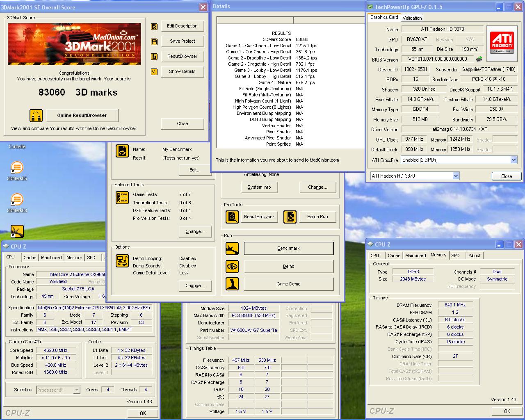Open the CPU tab in right CPU-Z
The width and height of the screenshot is (525, 420).
click(375, 256)
